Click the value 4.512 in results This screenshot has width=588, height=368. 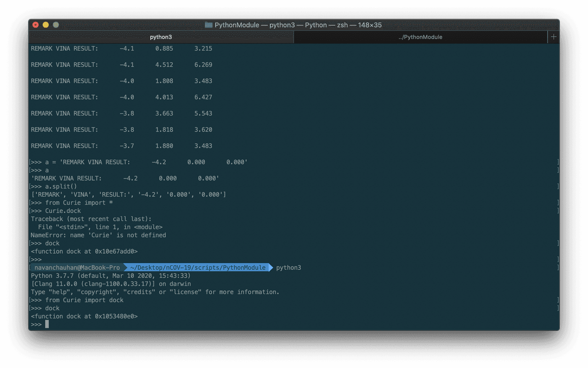(x=164, y=65)
